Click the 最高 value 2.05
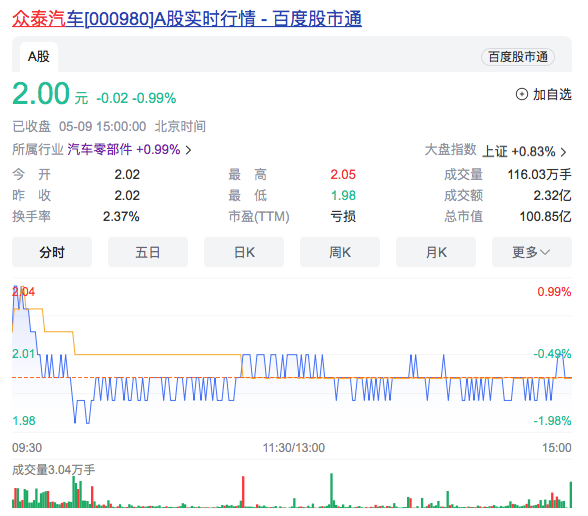The width and height of the screenshot is (588, 516). [x=343, y=174]
